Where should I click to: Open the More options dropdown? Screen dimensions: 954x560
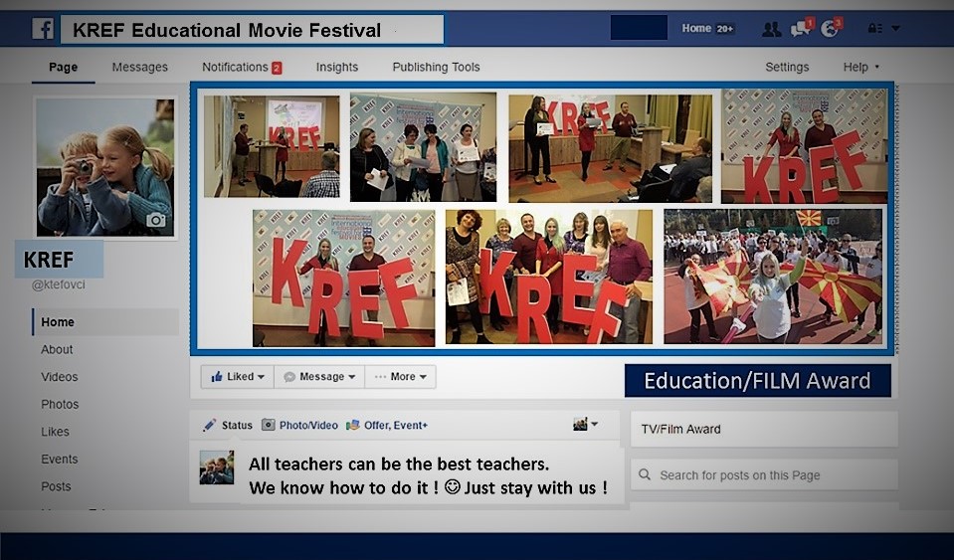[400, 377]
